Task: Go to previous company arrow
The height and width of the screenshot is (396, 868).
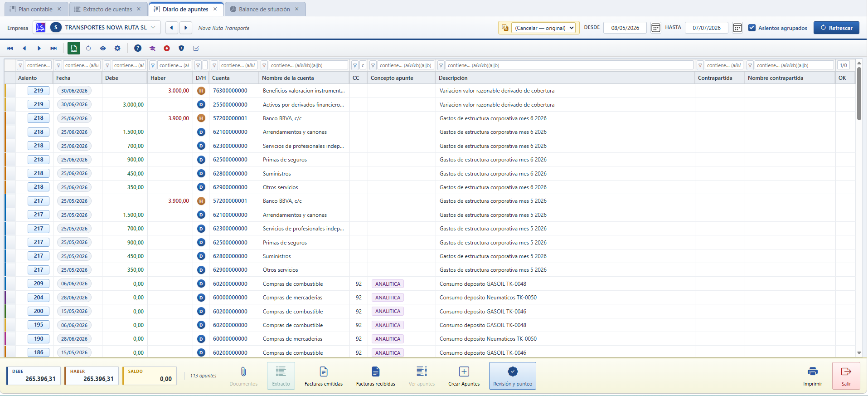Action: point(171,28)
